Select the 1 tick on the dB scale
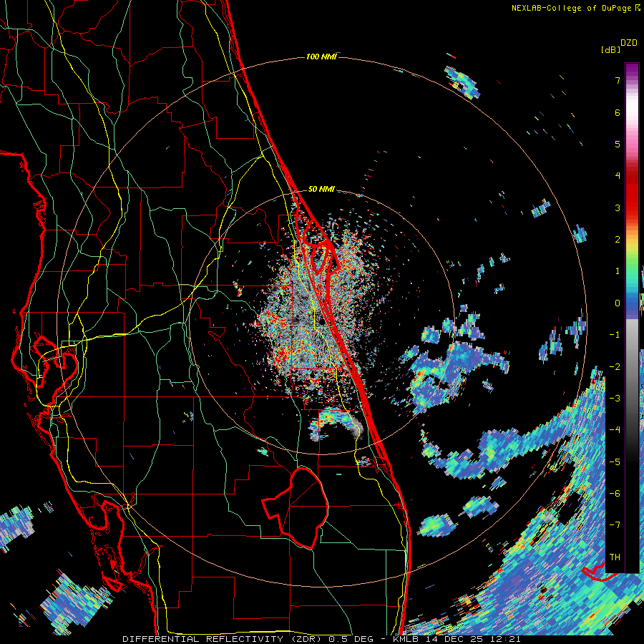Screen dimensions: 644x644 tap(618, 271)
